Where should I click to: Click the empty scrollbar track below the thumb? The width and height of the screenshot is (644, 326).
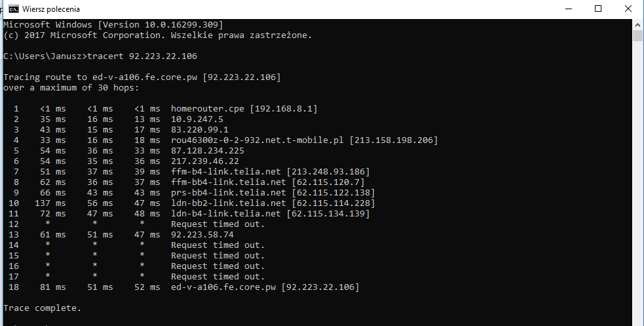click(637, 197)
